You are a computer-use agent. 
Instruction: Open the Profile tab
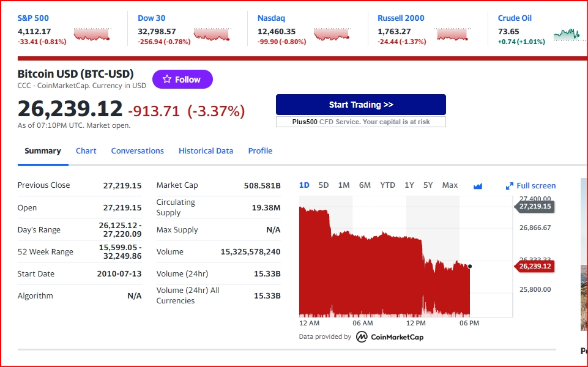pyautogui.click(x=260, y=150)
